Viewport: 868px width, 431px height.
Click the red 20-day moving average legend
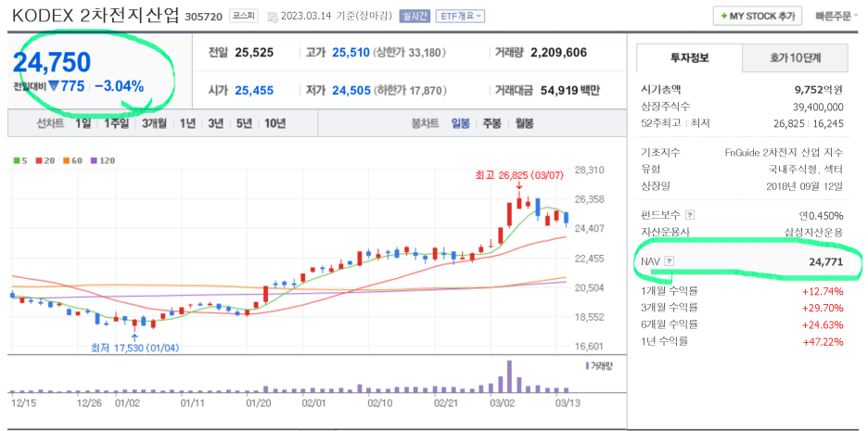coord(44,160)
